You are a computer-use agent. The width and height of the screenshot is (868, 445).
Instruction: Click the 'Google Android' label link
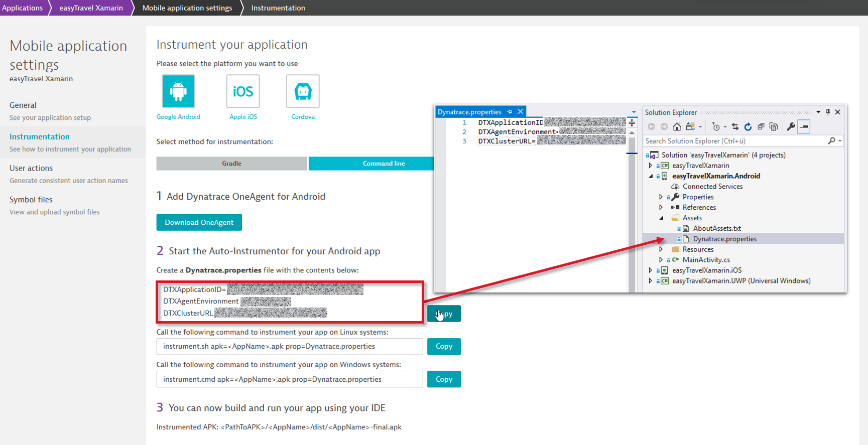[x=178, y=117]
